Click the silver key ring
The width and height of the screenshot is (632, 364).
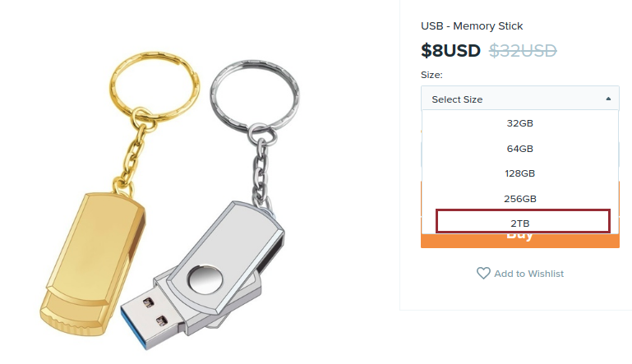coord(255,94)
